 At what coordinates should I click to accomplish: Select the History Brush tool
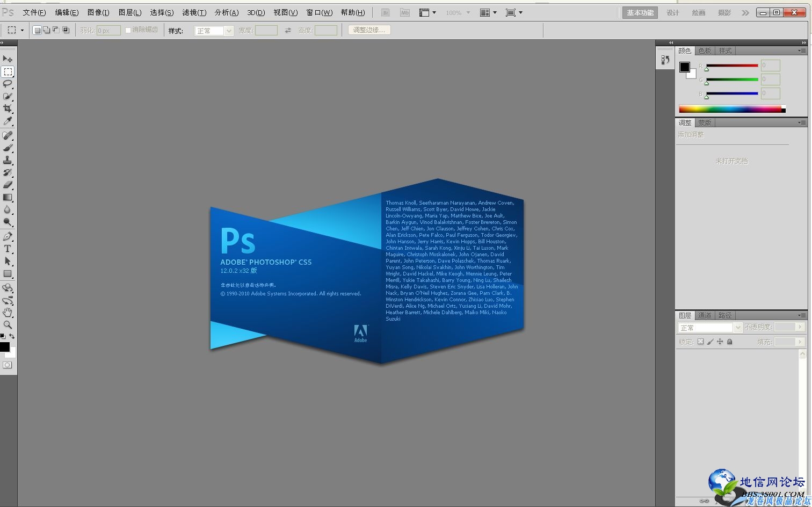pos(8,172)
